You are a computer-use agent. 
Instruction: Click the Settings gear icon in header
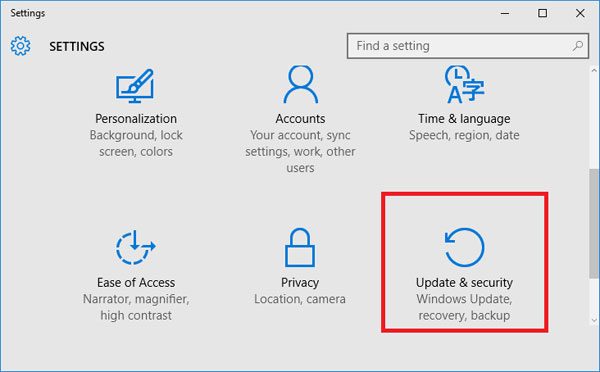pyautogui.click(x=20, y=46)
